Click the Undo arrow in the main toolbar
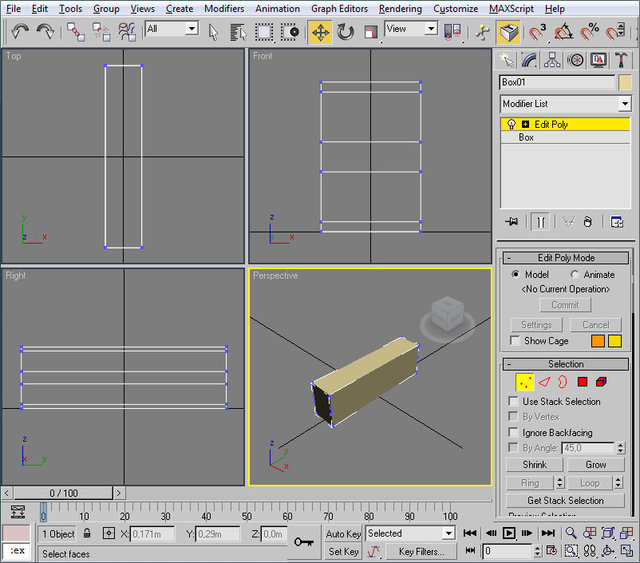Viewport: 640px width, 563px height. (20, 32)
